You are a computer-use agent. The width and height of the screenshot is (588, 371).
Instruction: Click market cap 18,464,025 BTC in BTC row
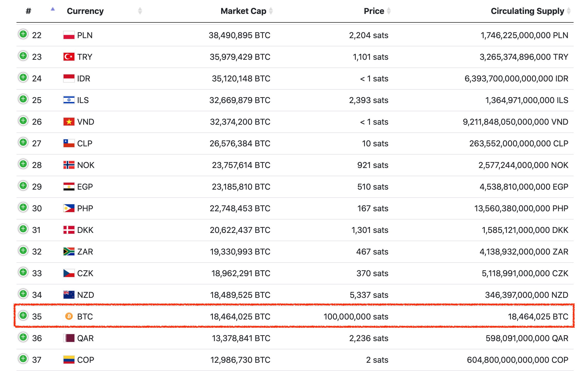240,317
